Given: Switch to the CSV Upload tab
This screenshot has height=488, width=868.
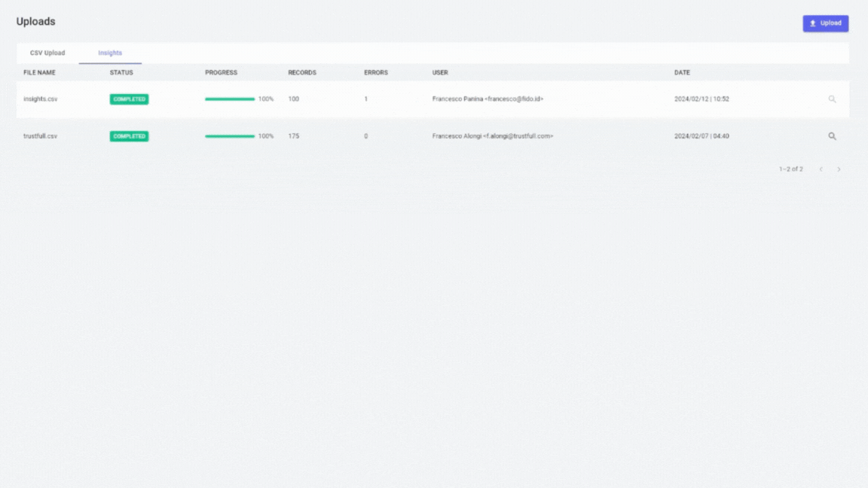Looking at the screenshot, I should (x=47, y=53).
